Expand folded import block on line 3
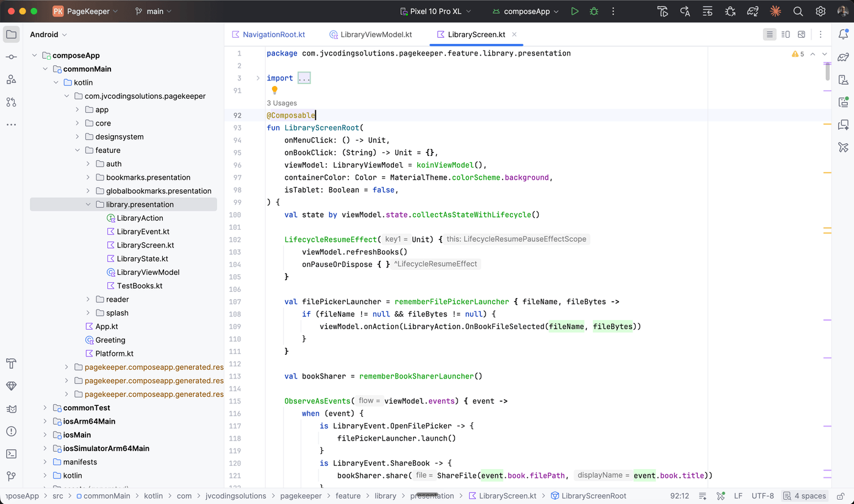Screen dimensions: 854x504 [258, 78]
